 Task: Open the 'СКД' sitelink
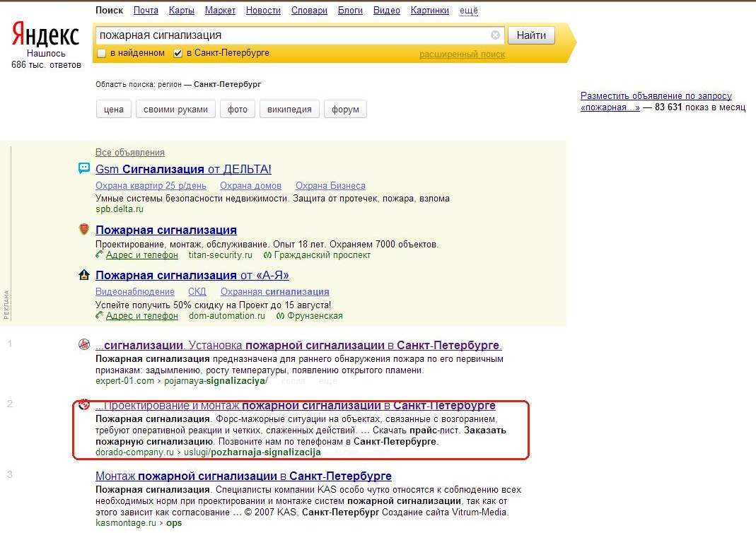[x=197, y=291]
